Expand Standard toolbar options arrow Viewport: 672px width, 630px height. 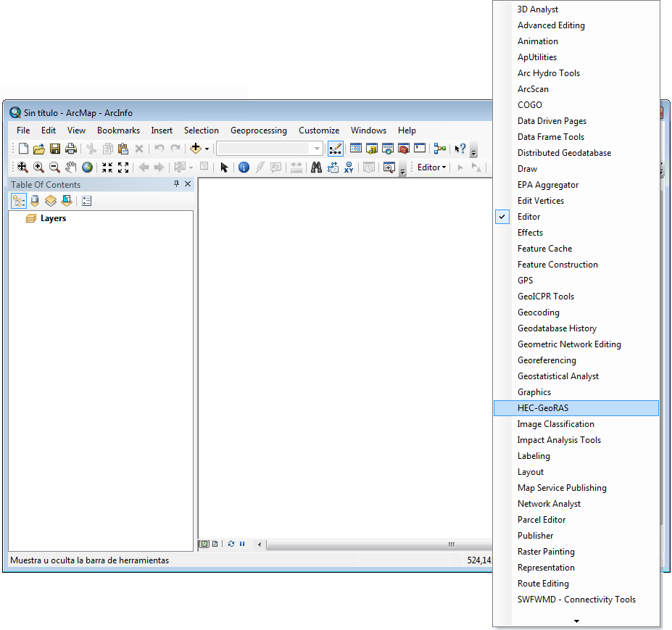(473, 152)
